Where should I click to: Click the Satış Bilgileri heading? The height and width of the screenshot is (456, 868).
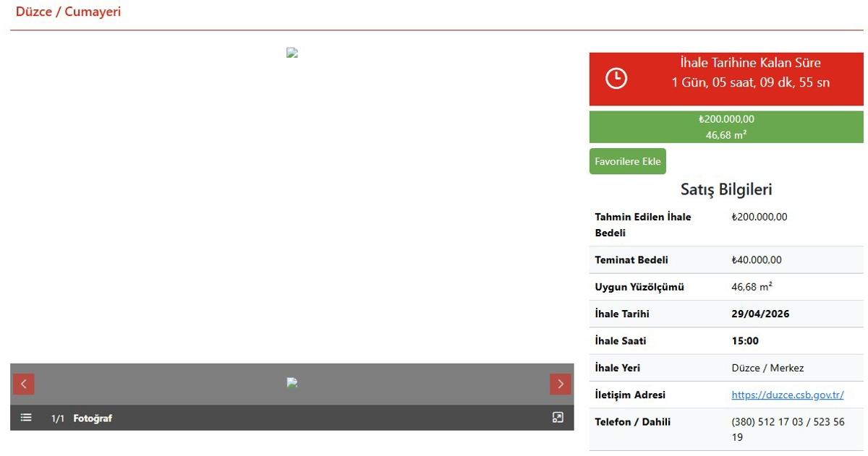pyautogui.click(x=726, y=189)
